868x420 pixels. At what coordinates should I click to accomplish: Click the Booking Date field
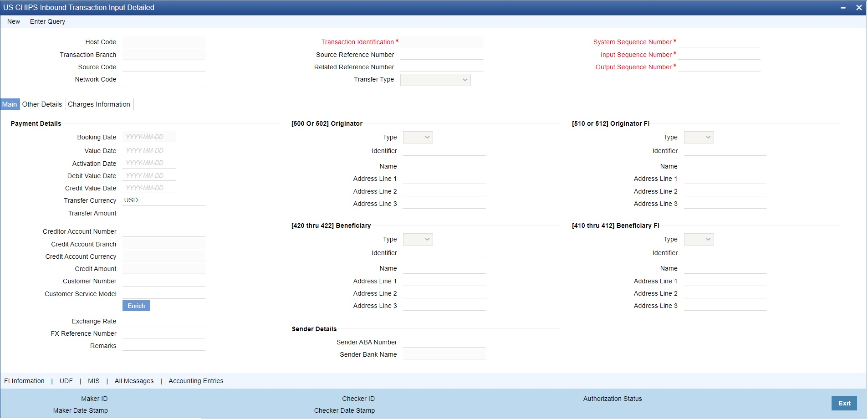pos(149,137)
